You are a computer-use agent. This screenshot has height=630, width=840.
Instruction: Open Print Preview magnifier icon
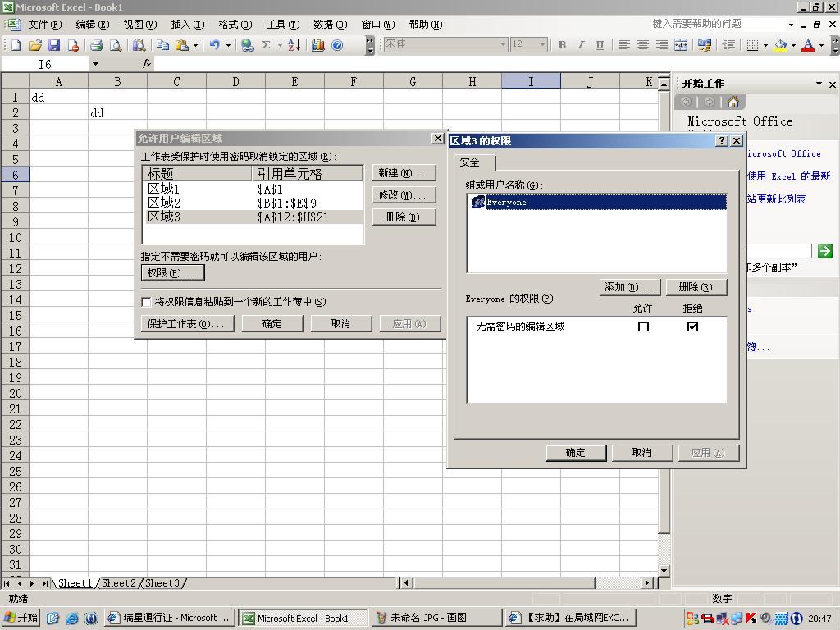point(115,46)
